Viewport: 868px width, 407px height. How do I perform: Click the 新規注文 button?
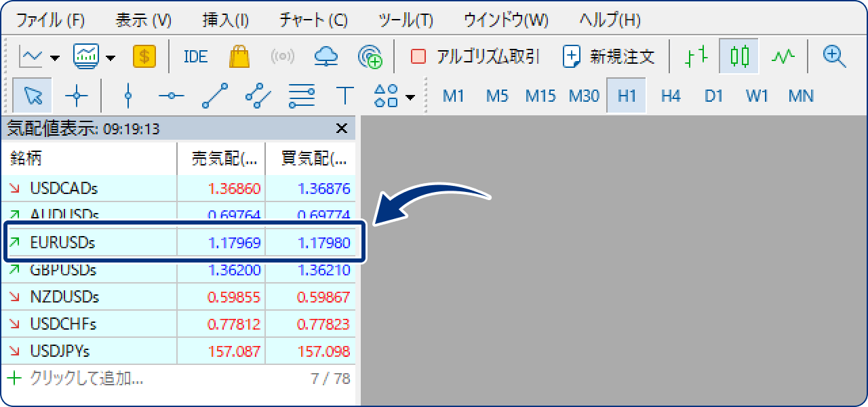coord(611,56)
